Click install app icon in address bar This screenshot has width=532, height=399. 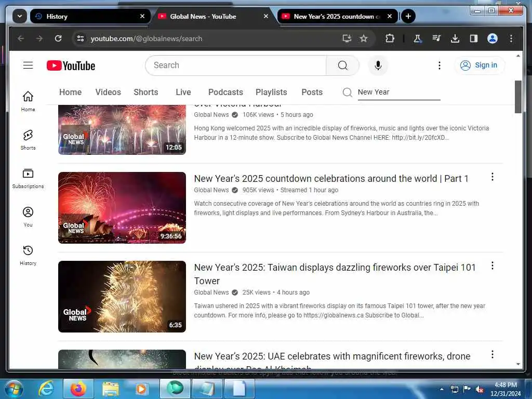(347, 38)
